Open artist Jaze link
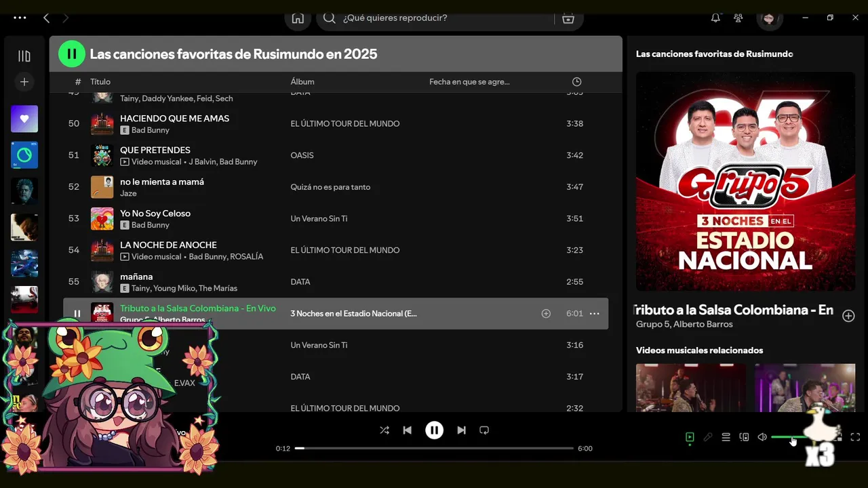 [128, 193]
